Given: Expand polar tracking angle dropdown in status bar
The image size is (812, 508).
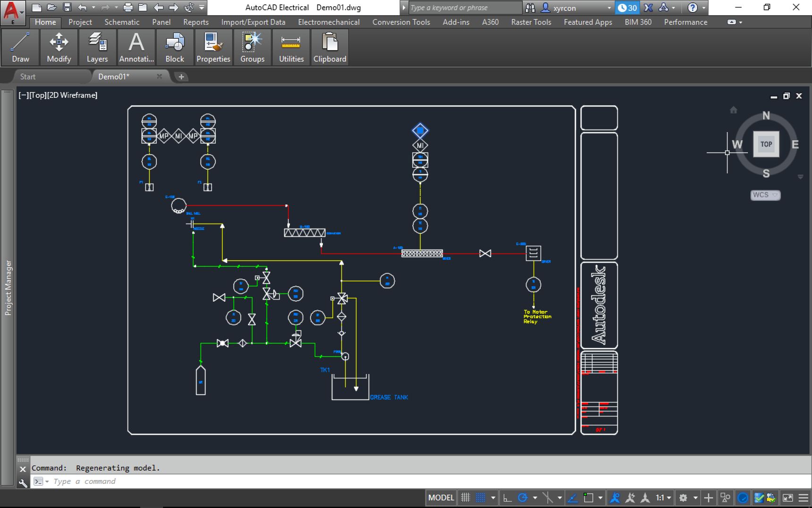Looking at the screenshot, I should pyautogui.click(x=535, y=498).
